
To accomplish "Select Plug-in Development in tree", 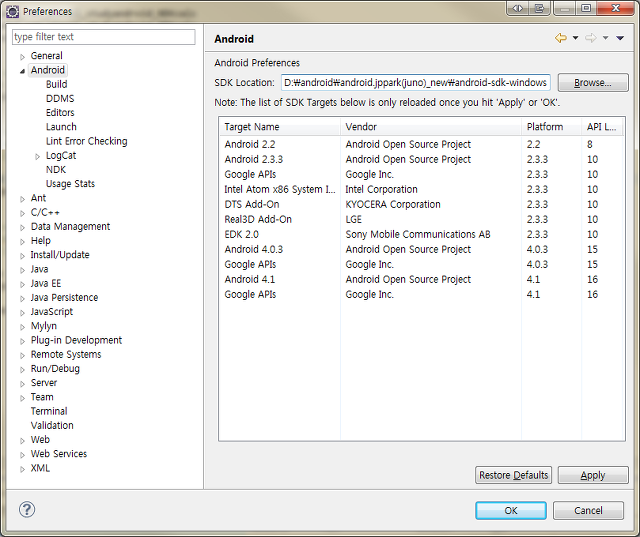I will point(76,340).
